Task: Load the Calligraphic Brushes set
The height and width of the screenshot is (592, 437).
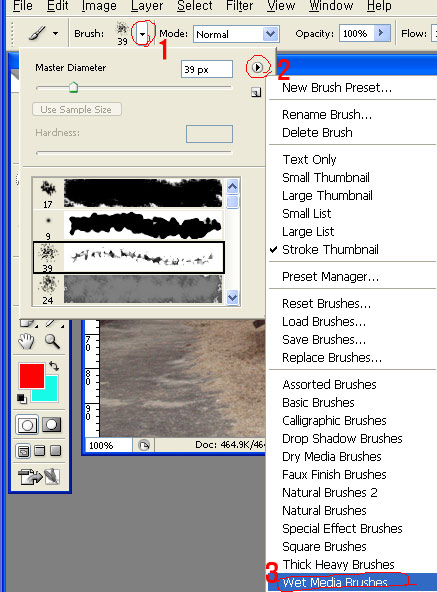Action: (334, 421)
